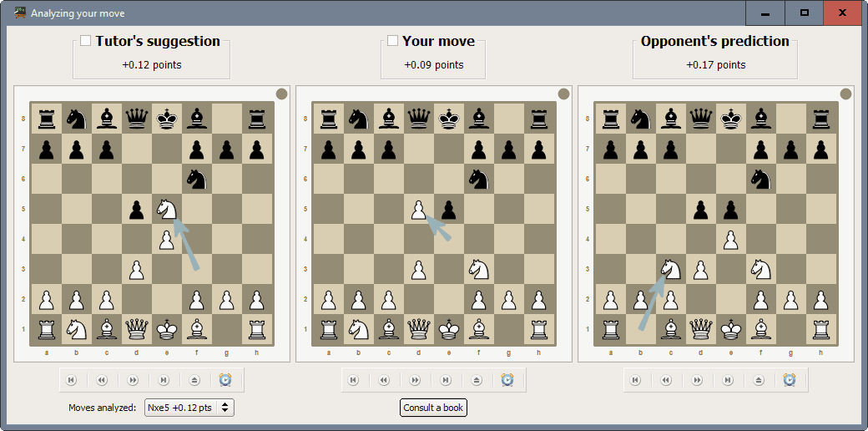Go to start on Your move board

[353, 380]
